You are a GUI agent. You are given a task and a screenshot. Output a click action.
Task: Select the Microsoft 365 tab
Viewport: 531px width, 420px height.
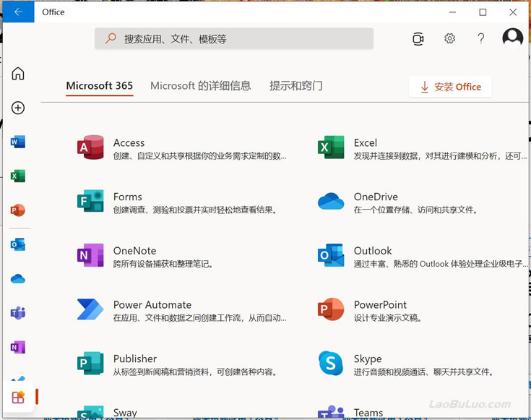[100, 86]
